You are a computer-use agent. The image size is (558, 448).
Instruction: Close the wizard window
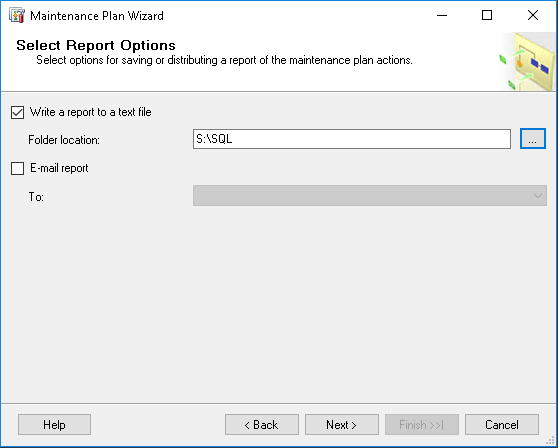tap(533, 15)
